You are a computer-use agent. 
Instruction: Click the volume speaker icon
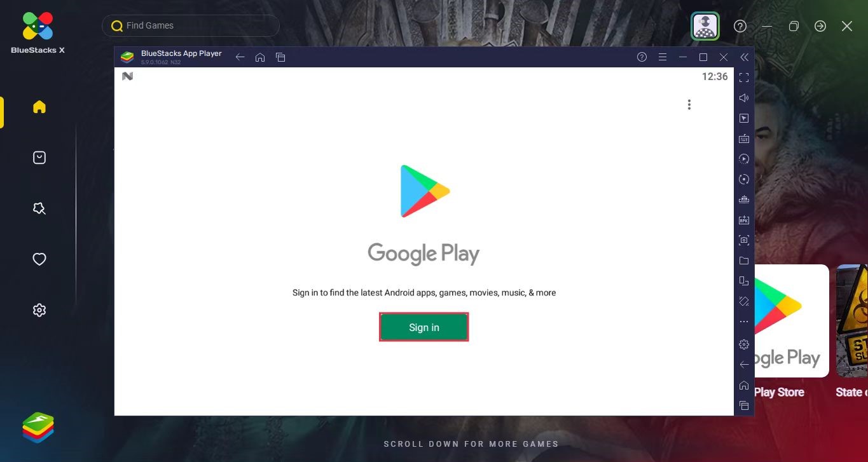click(x=744, y=98)
